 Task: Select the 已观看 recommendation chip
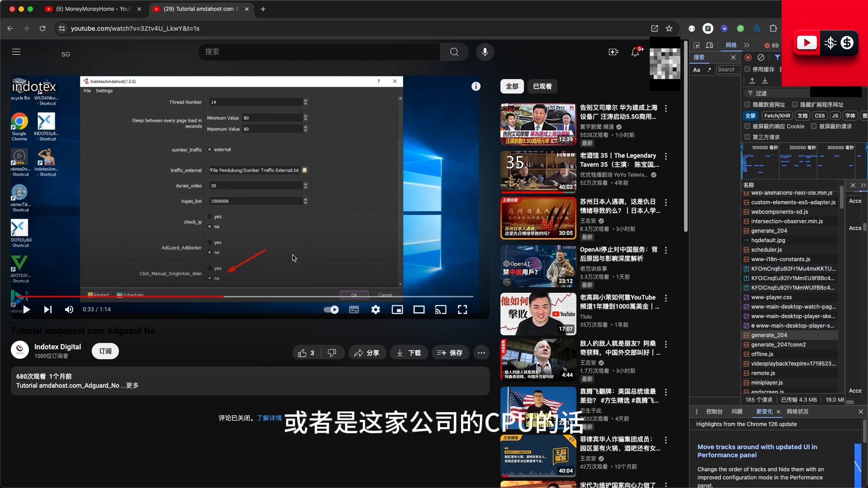coord(542,86)
